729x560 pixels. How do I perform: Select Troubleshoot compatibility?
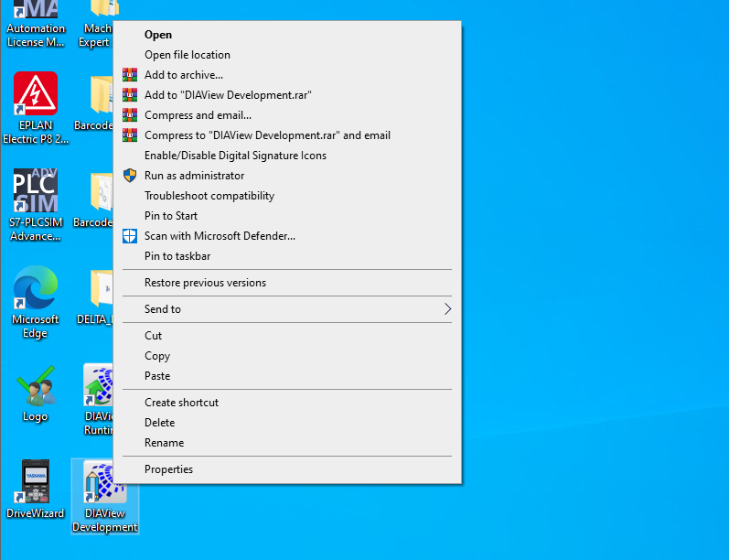click(x=209, y=196)
